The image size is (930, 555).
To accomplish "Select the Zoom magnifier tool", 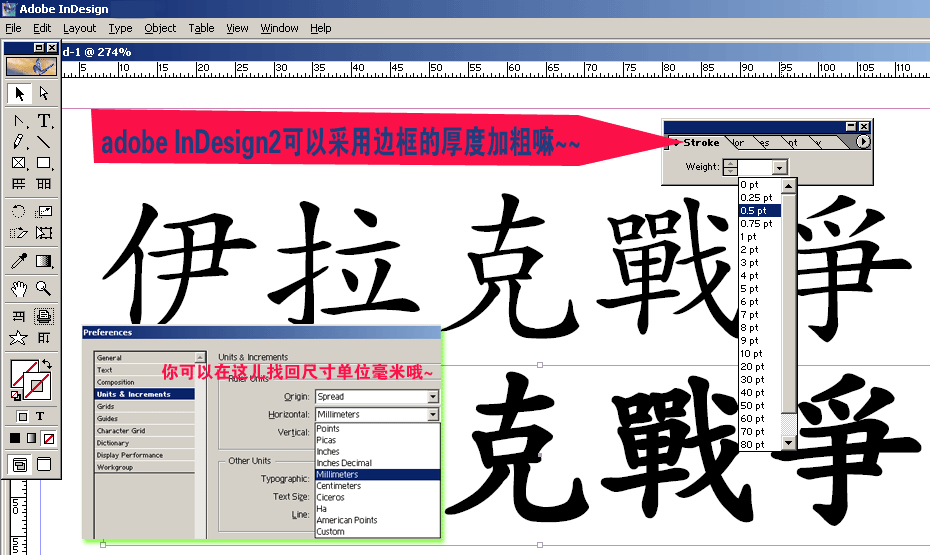I will coord(44,289).
